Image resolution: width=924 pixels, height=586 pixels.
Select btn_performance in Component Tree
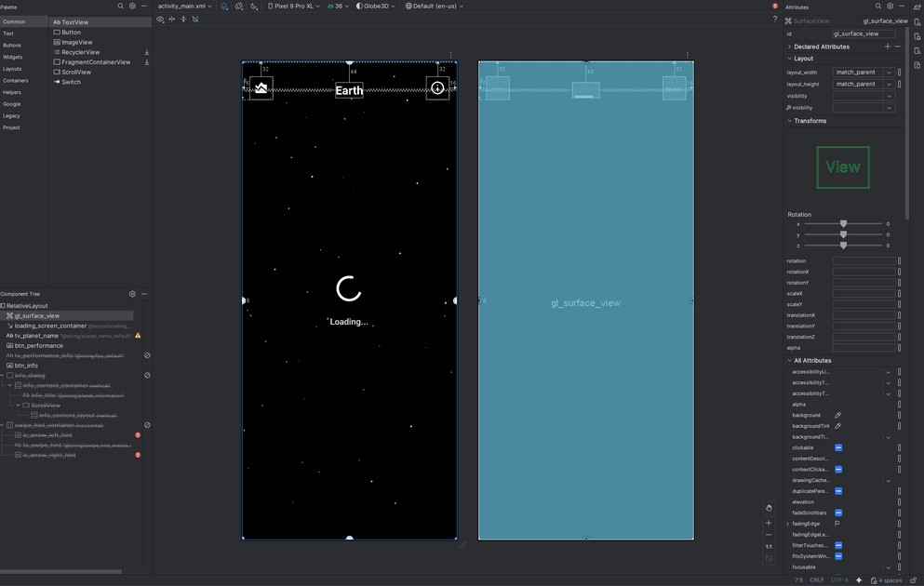(38, 346)
